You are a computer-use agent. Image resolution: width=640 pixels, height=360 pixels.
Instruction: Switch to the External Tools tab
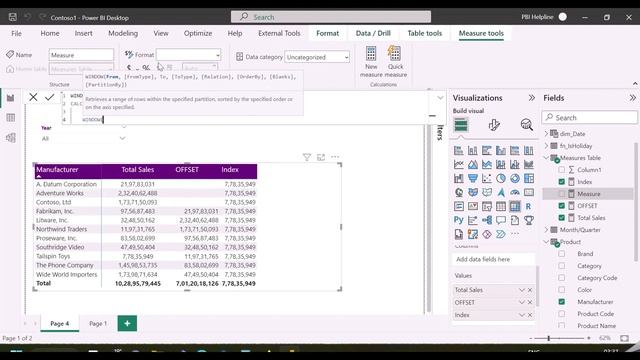(279, 33)
